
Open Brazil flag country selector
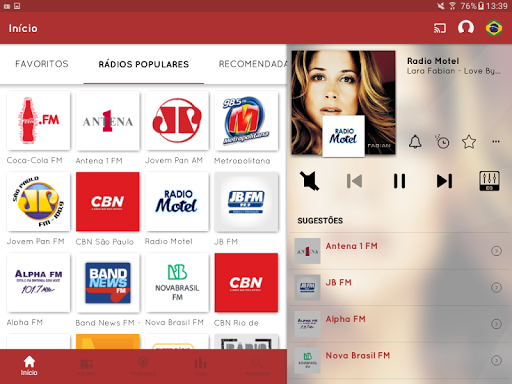click(494, 28)
